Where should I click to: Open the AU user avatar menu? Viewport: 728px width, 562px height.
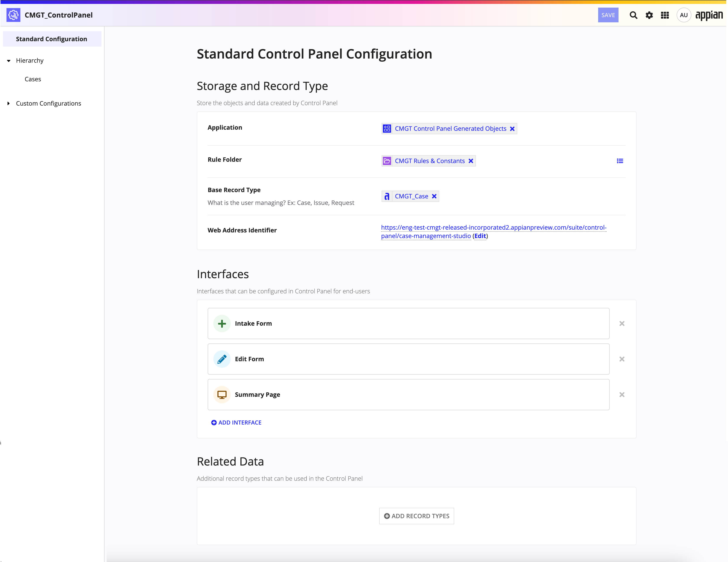click(x=684, y=15)
